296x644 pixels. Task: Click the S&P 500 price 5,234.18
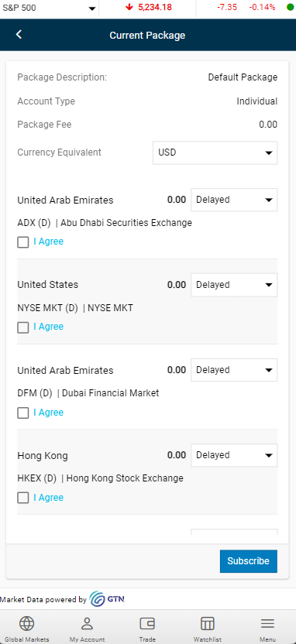(x=155, y=7)
